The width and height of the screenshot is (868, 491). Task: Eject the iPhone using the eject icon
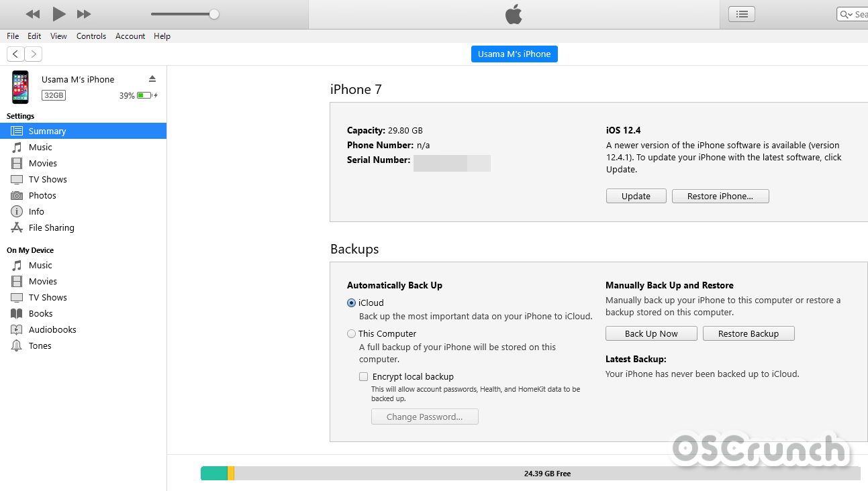tap(152, 78)
